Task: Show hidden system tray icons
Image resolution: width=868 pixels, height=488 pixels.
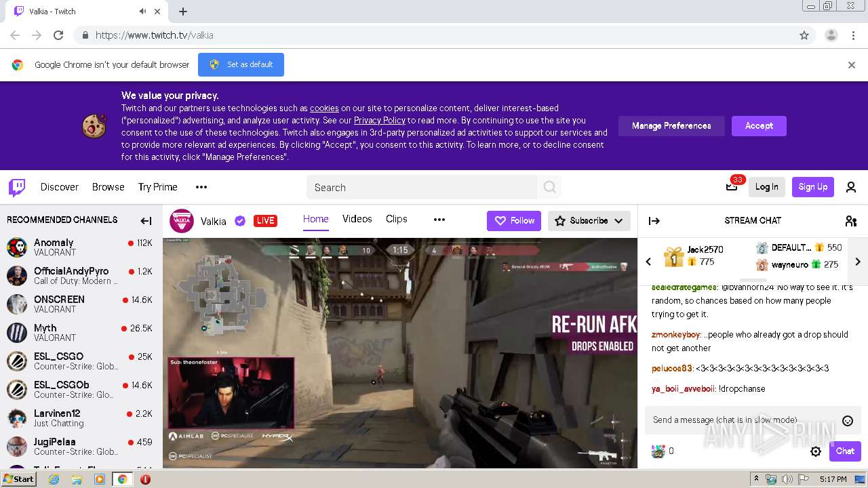Action: click(757, 479)
